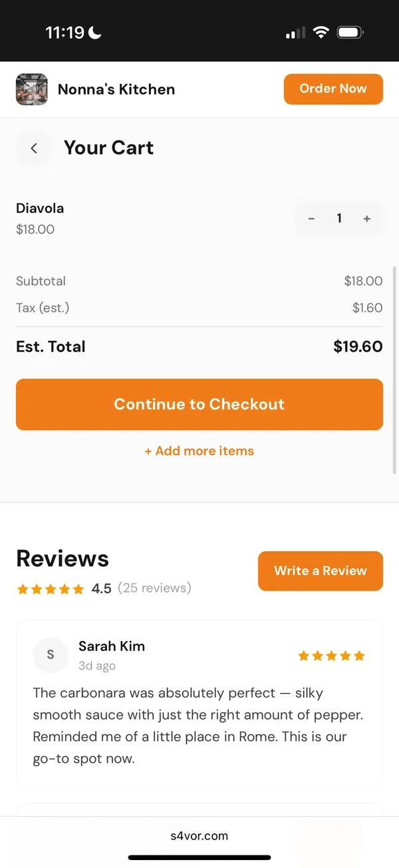Tap the moon icon in the status bar
Image resolution: width=399 pixels, height=868 pixels.
[x=95, y=31]
